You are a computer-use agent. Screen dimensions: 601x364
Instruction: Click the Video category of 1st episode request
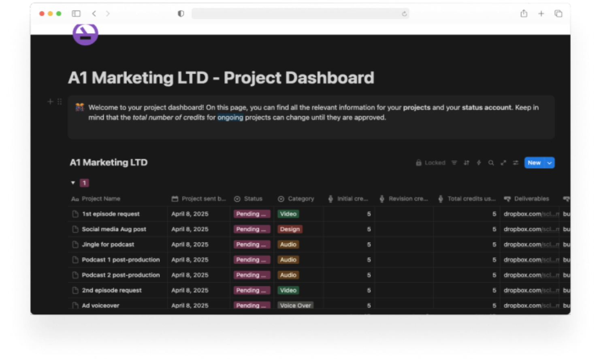(288, 214)
